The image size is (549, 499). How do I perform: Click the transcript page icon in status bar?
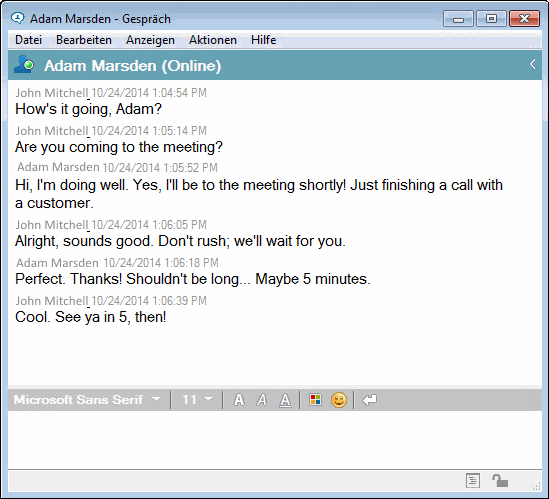click(x=473, y=480)
